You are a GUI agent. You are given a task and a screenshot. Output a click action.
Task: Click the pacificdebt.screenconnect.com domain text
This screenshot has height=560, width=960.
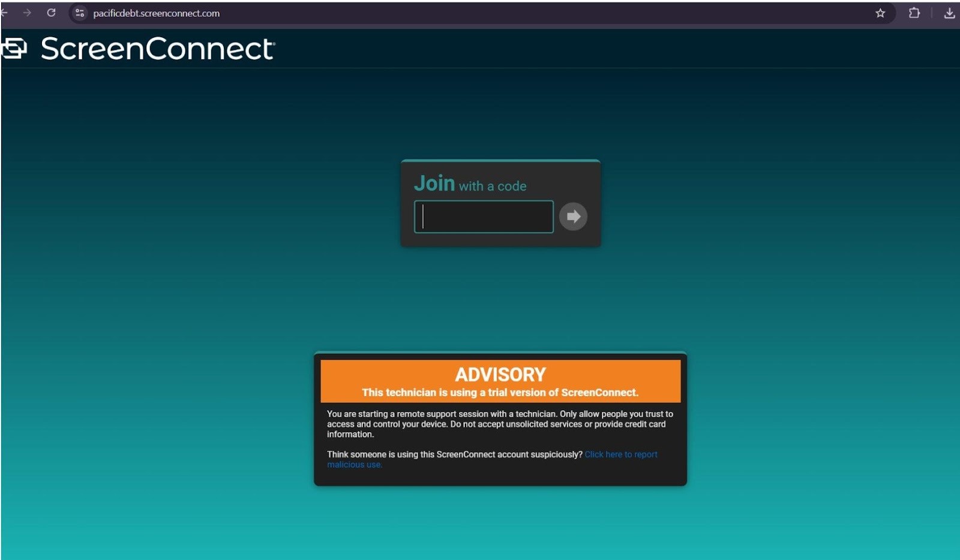click(x=155, y=13)
